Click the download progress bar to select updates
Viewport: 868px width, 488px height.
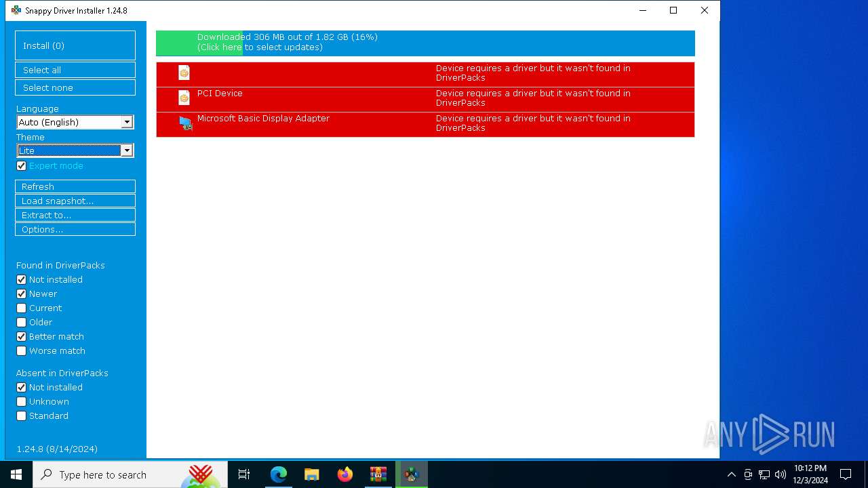pyautogui.click(x=425, y=43)
